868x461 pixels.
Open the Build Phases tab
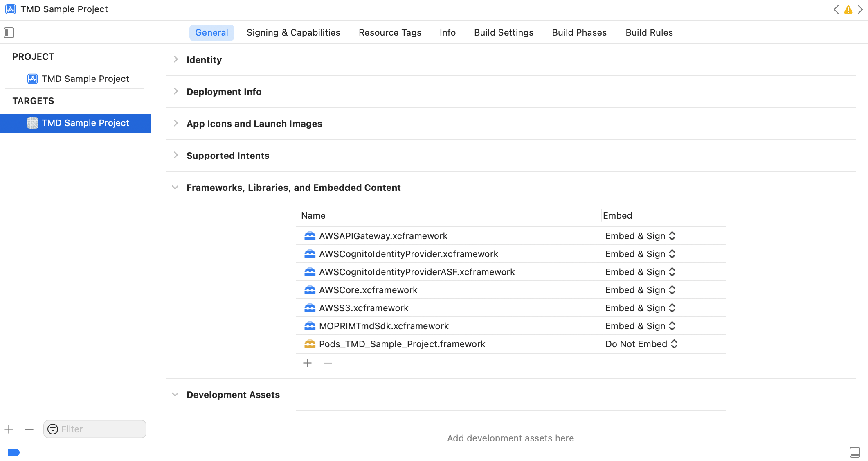[x=579, y=33]
